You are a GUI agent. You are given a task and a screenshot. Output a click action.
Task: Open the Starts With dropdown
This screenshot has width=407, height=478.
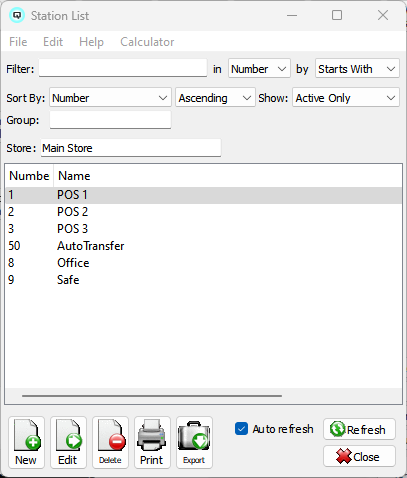click(357, 69)
